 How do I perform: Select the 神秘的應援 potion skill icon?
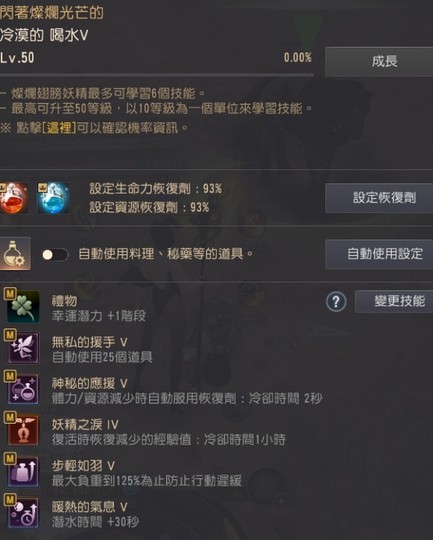[x=23, y=389]
